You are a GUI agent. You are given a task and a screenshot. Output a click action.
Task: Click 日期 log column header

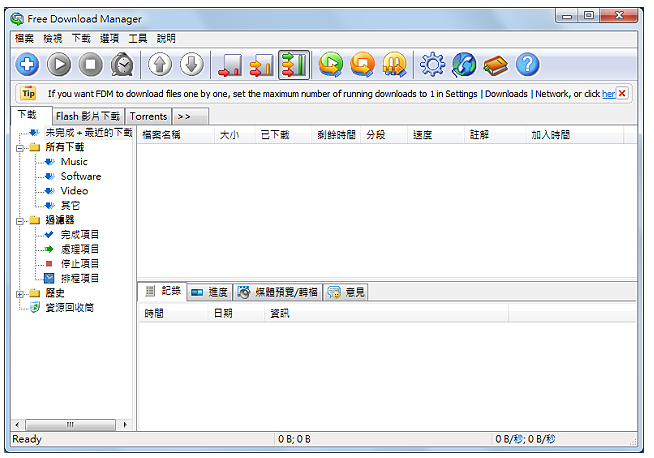[x=236, y=313]
